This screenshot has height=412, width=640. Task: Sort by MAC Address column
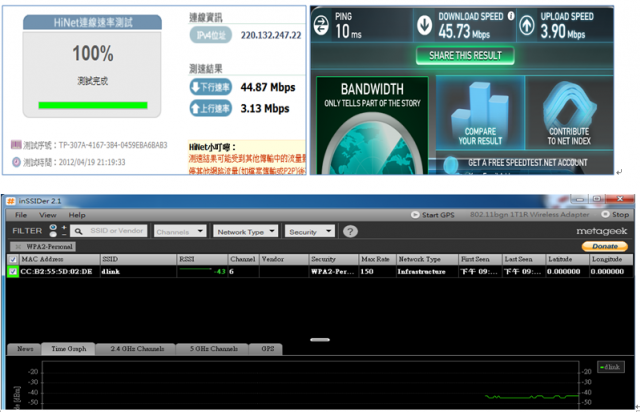pos(60,259)
